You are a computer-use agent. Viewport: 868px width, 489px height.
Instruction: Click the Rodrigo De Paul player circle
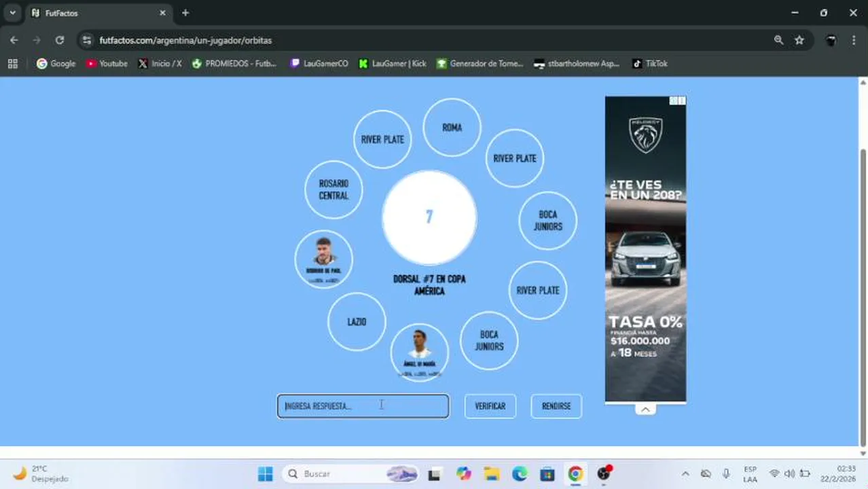click(324, 259)
